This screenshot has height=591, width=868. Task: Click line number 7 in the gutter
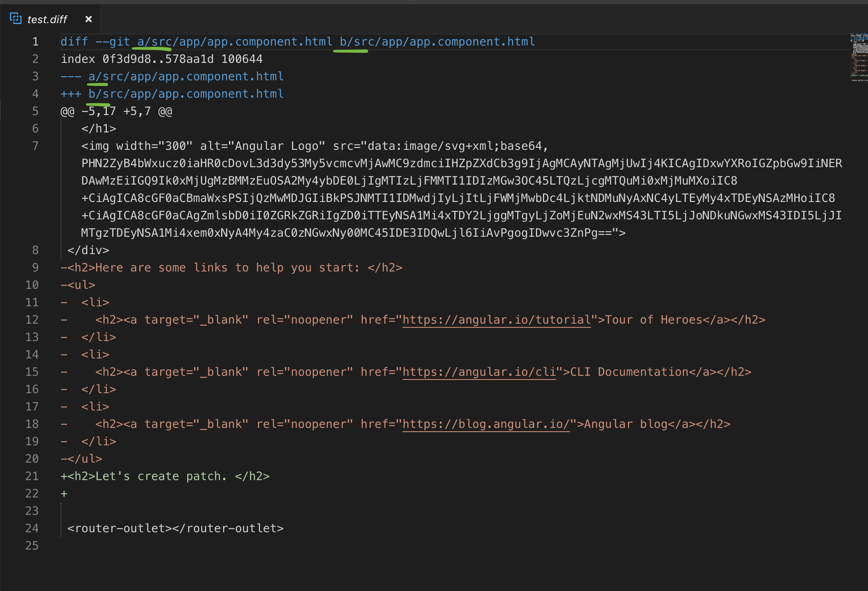click(x=35, y=146)
